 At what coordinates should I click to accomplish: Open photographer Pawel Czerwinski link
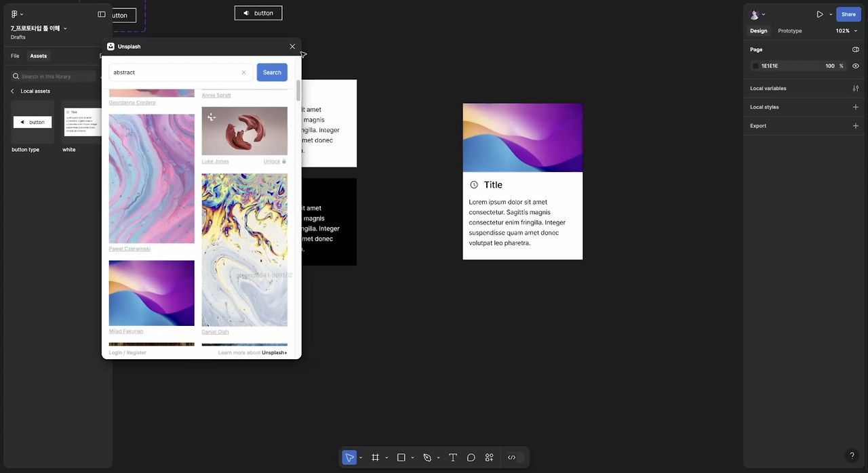[130, 249]
